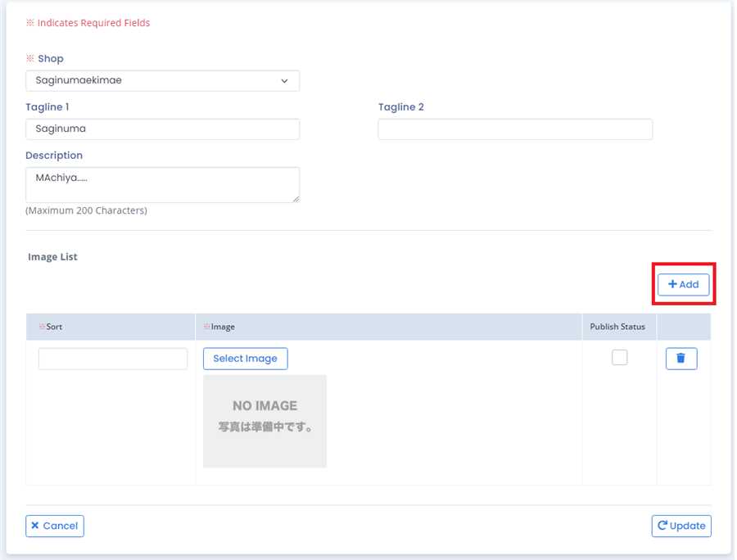Click the Image List section heading
This screenshot has width=737, height=560.
click(x=52, y=257)
